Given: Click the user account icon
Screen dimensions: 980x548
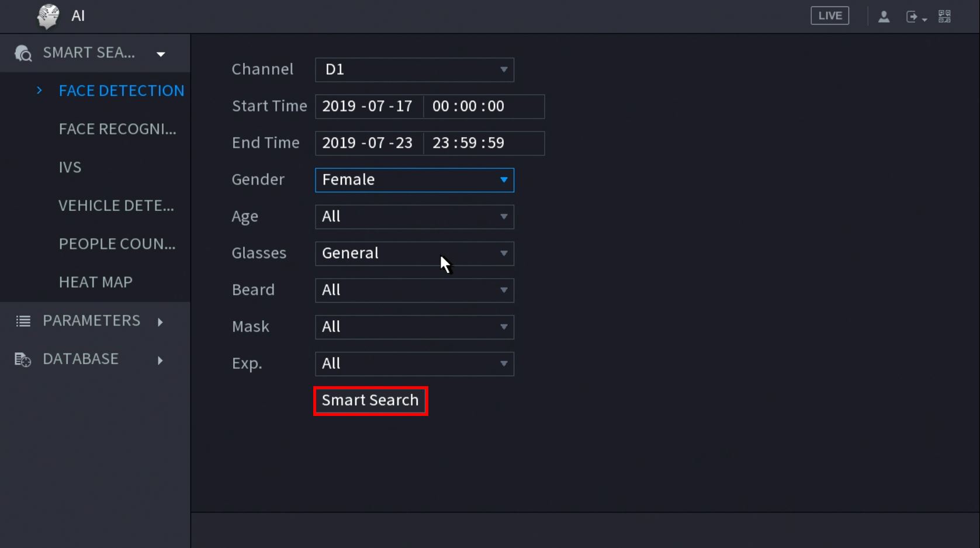Looking at the screenshot, I should tap(884, 16).
